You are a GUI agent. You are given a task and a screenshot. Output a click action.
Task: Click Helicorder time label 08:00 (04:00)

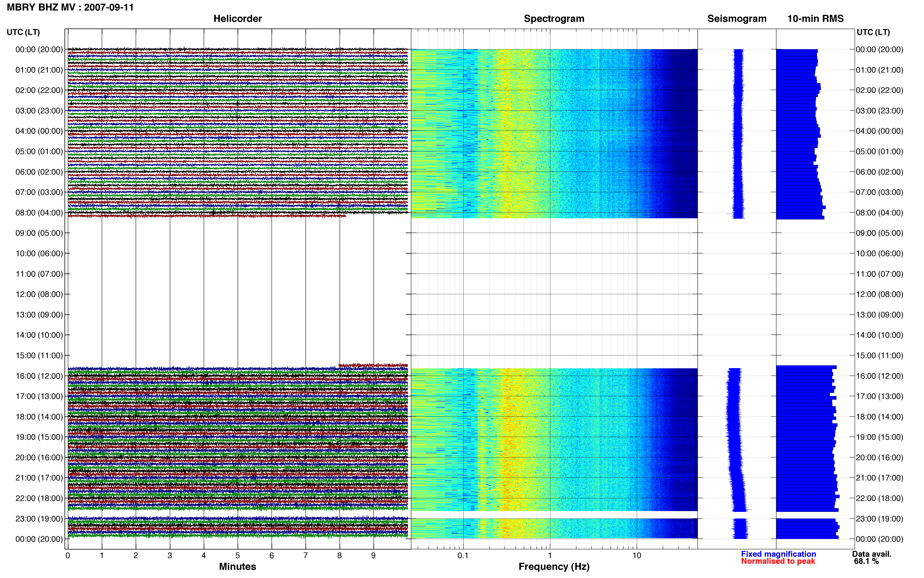pos(39,213)
